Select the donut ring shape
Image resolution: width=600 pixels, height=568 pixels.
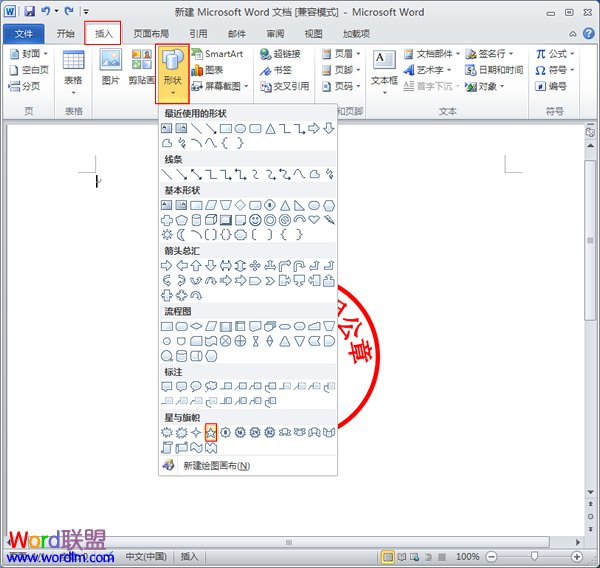[270, 220]
